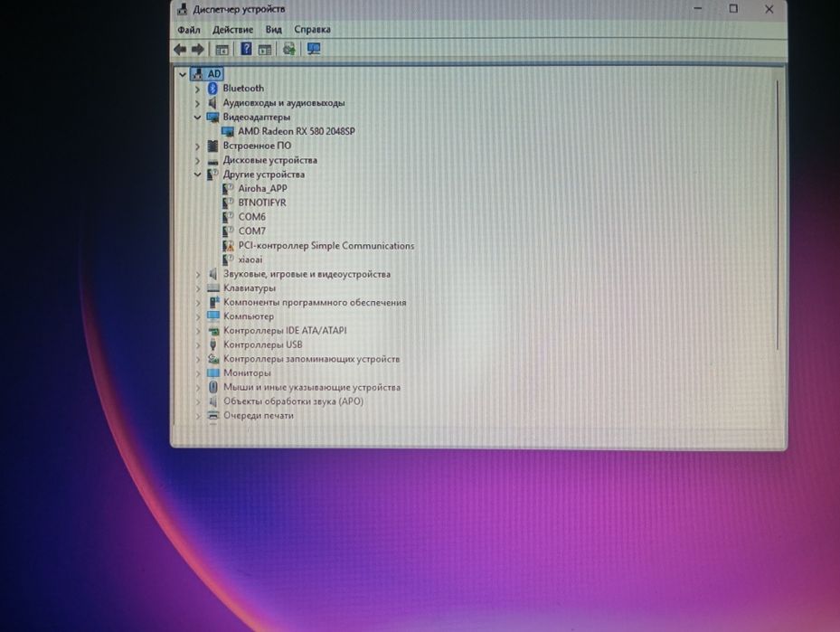Open the Вид menu

(x=274, y=30)
